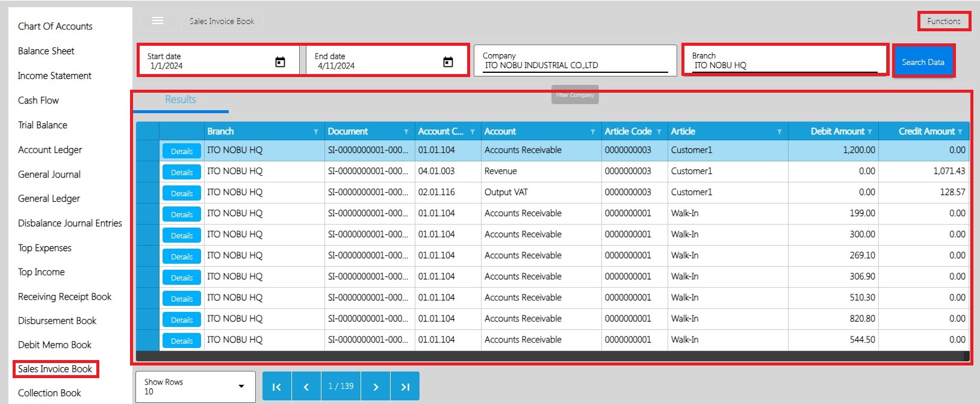This screenshot has height=404, width=980.
Task: Open Balance Sheet report
Action: click(46, 51)
